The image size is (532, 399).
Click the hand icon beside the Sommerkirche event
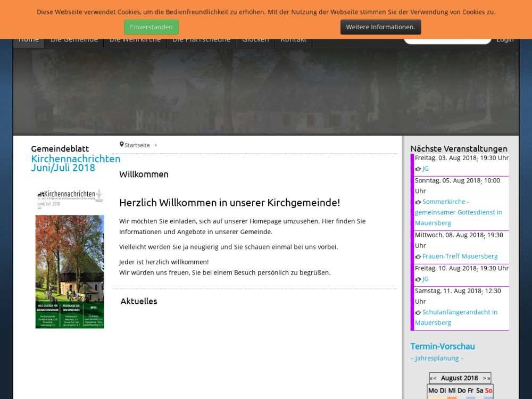pyautogui.click(x=418, y=202)
